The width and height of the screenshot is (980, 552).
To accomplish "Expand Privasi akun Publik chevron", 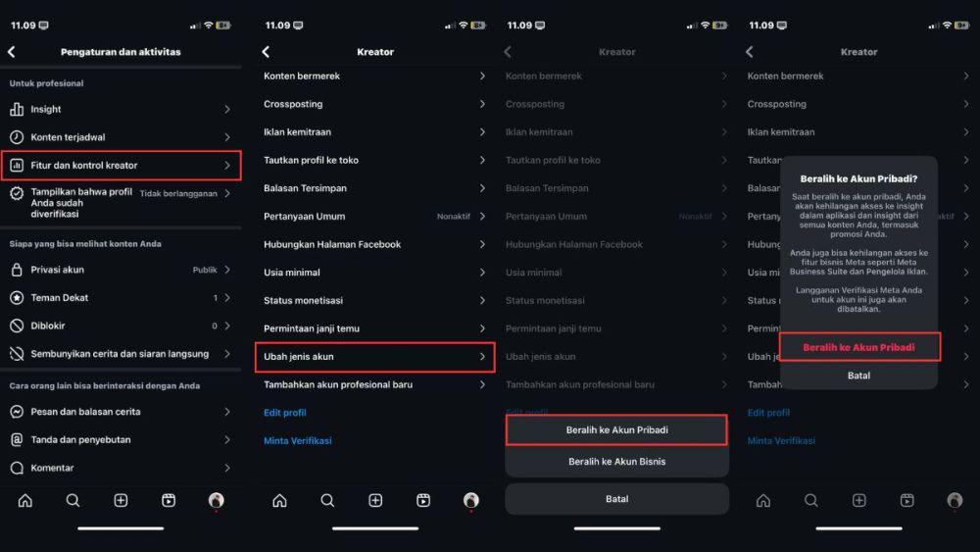I will pos(227,270).
